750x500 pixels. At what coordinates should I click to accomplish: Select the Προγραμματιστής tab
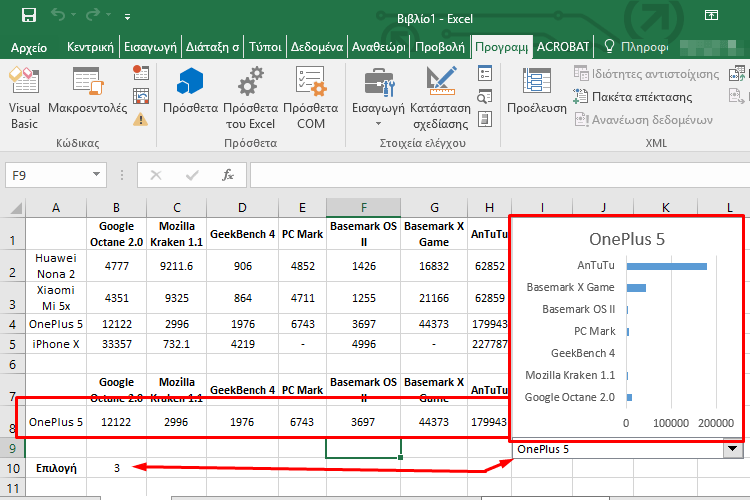pyautogui.click(x=502, y=47)
